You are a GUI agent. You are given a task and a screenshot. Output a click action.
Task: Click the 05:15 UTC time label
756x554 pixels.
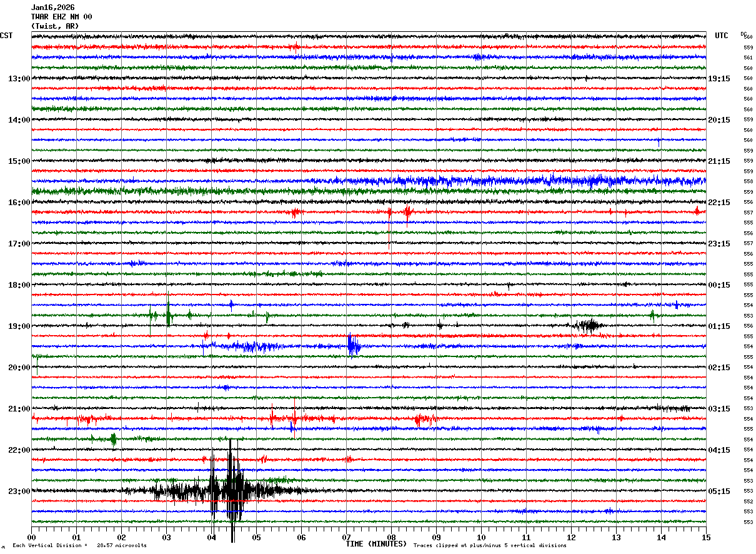click(x=719, y=491)
